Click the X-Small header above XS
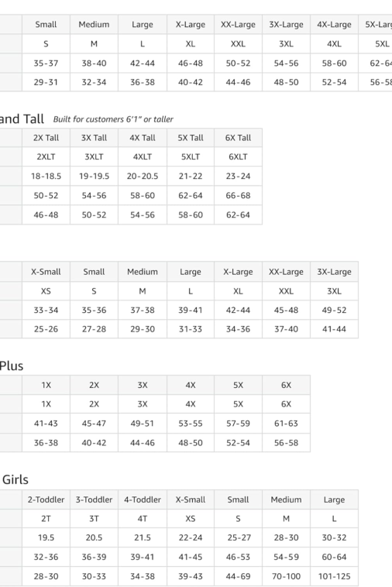This screenshot has height=587, width=392. coord(46,272)
